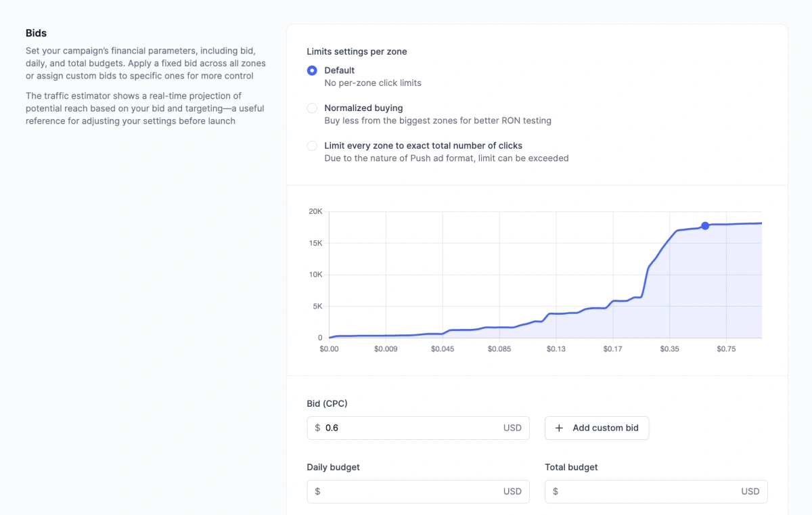
Task: Click the dollar sign in the Bid field
Action: coord(317,428)
